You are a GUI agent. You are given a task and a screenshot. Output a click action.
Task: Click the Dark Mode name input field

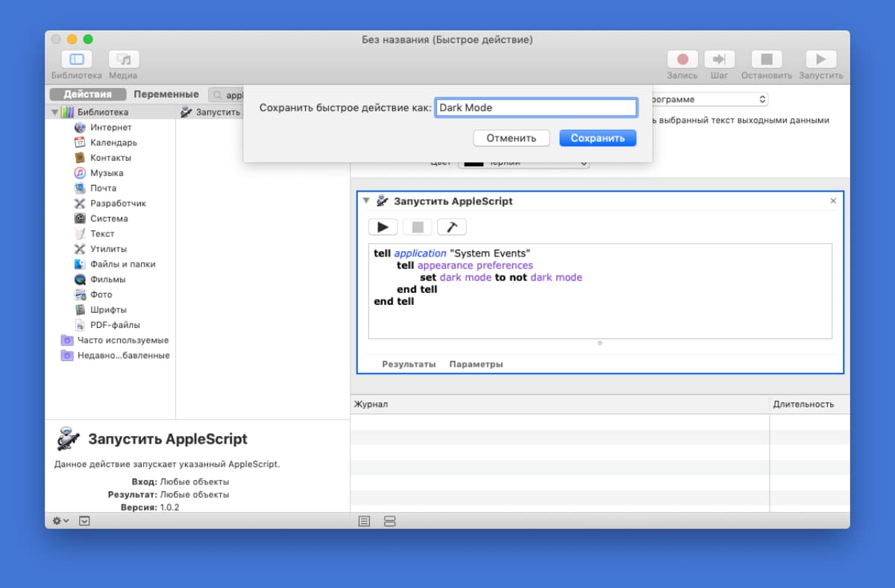tap(536, 107)
